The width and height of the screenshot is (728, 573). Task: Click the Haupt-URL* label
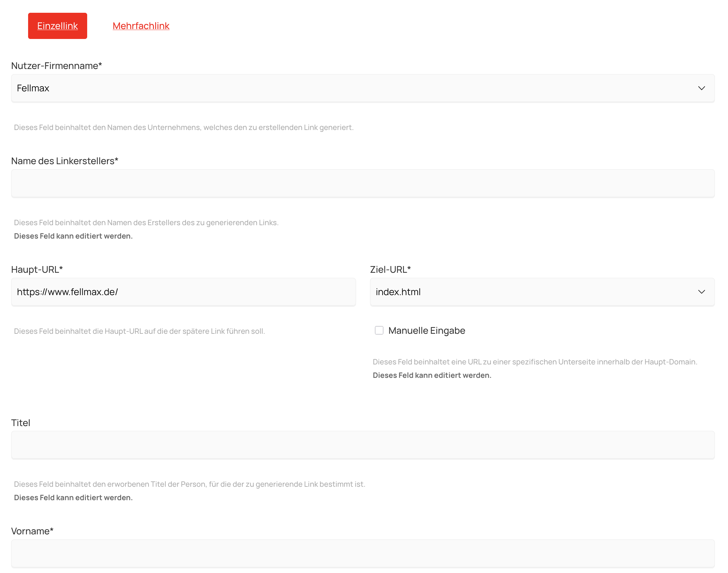click(x=37, y=269)
